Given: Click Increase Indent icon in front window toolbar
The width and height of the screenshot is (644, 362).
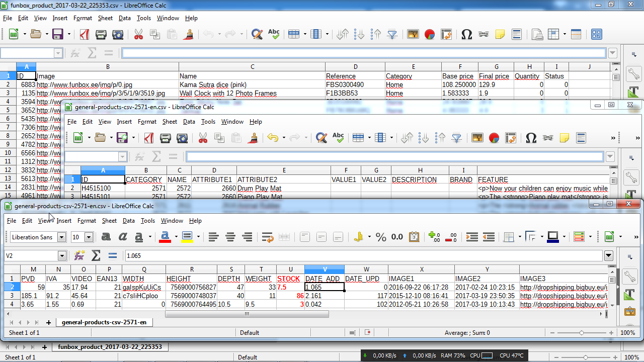Looking at the screenshot, I should pyautogui.click(x=472, y=237).
